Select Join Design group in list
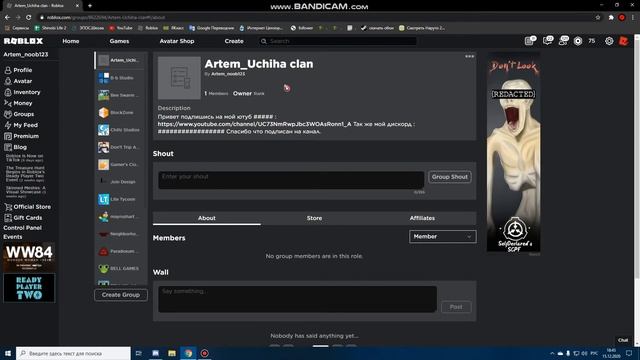640x360 pixels. [121, 182]
